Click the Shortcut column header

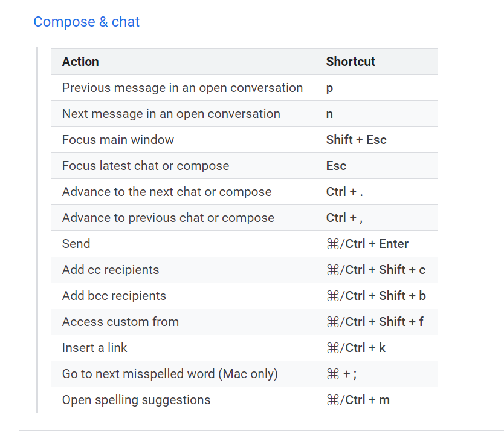point(351,62)
